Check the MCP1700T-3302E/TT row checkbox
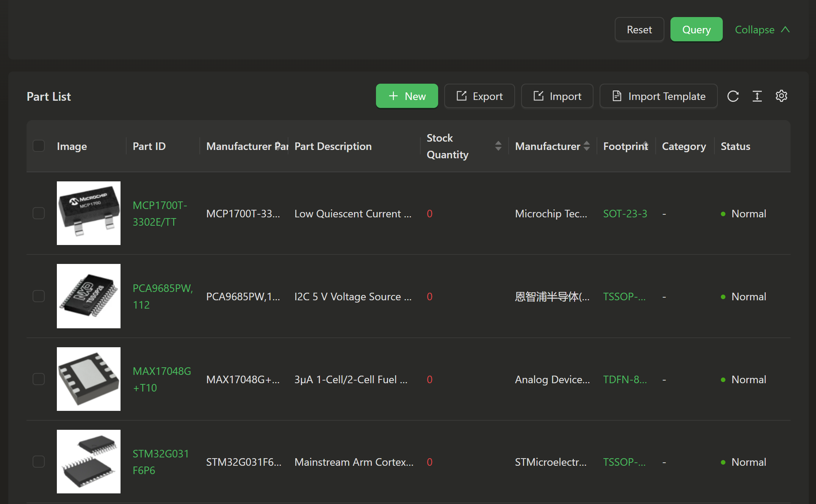Image resolution: width=816 pixels, height=504 pixels. pos(39,214)
